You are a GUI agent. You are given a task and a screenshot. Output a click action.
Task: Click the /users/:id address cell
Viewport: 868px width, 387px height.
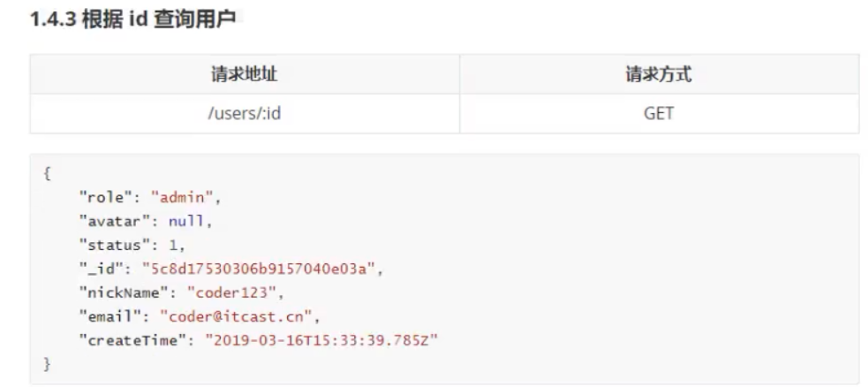click(x=245, y=113)
